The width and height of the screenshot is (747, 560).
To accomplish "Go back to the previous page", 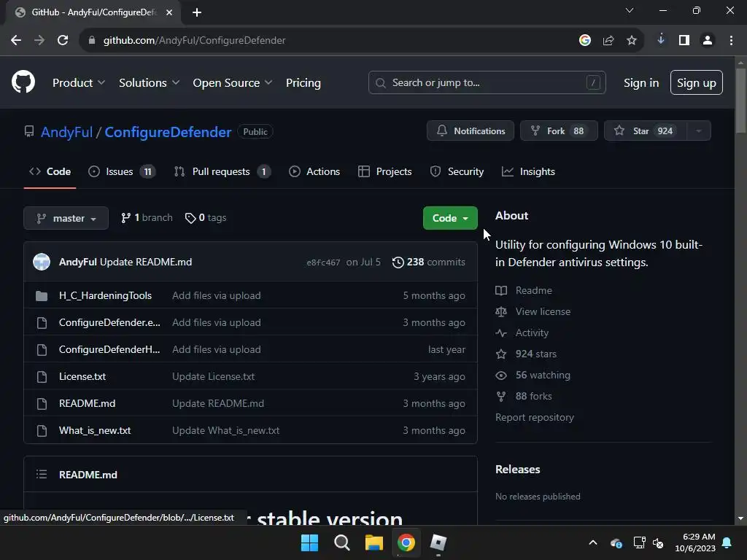I will point(16,41).
